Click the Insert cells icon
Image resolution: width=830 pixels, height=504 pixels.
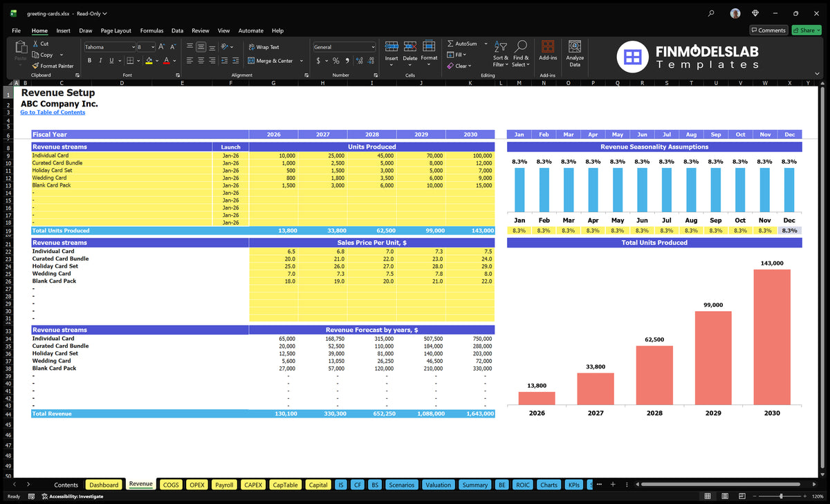click(x=391, y=47)
